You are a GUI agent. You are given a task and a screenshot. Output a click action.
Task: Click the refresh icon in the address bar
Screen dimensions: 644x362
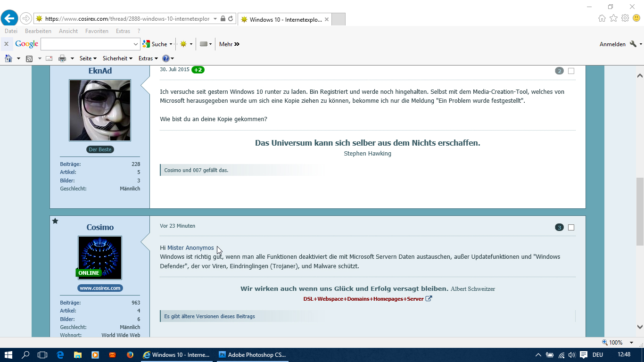click(x=231, y=19)
